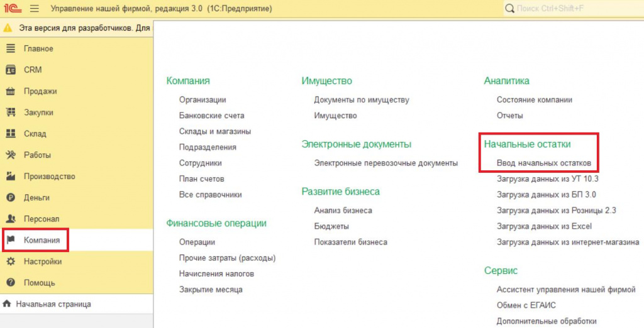Open Электронные перевозочные документы

[x=386, y=163]
